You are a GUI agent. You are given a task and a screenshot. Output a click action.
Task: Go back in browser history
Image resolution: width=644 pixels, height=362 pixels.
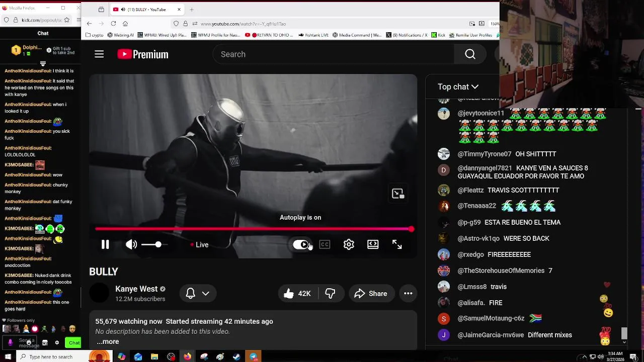(x=89, y=24)
